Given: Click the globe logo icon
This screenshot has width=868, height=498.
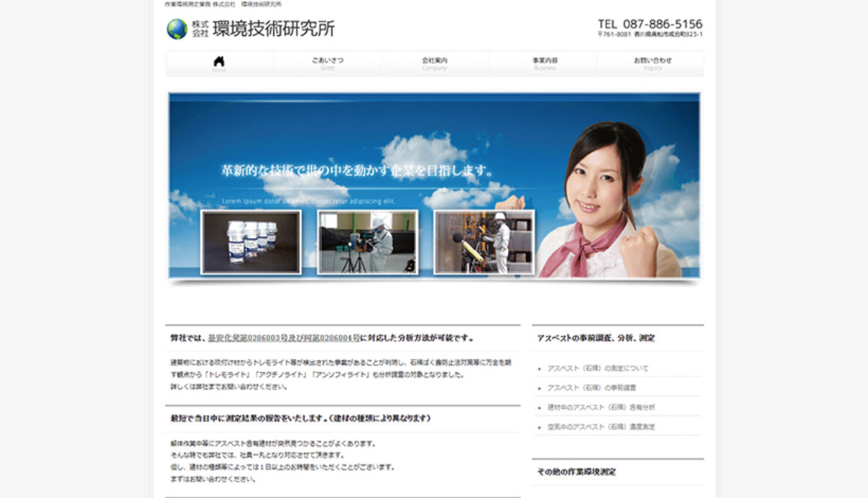Looking at the screenshot, I should point(177,28).
